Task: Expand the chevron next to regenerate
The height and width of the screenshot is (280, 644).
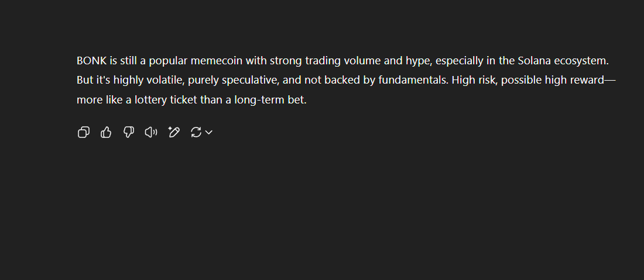Action: [208, 132]
